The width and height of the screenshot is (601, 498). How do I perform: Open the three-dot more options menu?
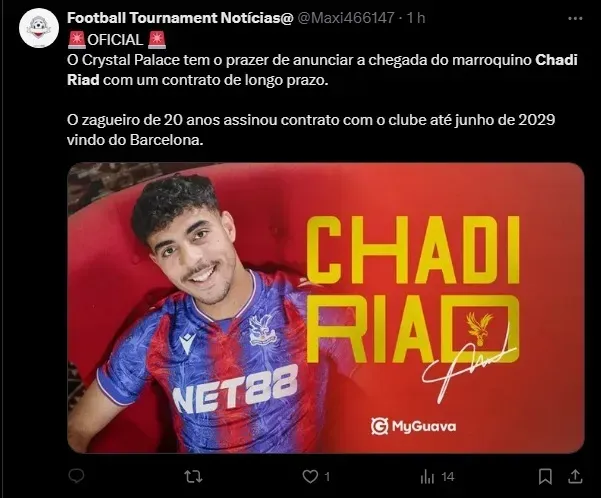575,18
